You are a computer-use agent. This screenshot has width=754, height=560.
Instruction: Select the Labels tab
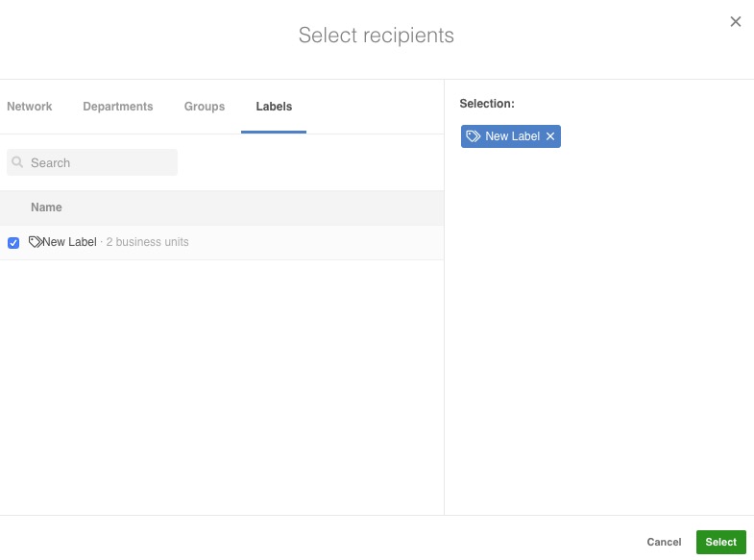(x=274, y=107)
